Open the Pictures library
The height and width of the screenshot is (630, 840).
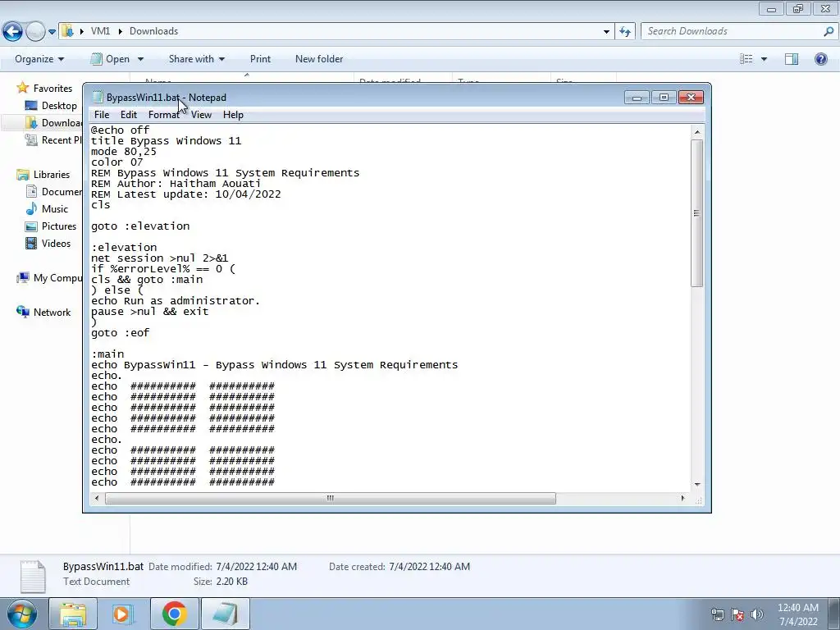59,226
